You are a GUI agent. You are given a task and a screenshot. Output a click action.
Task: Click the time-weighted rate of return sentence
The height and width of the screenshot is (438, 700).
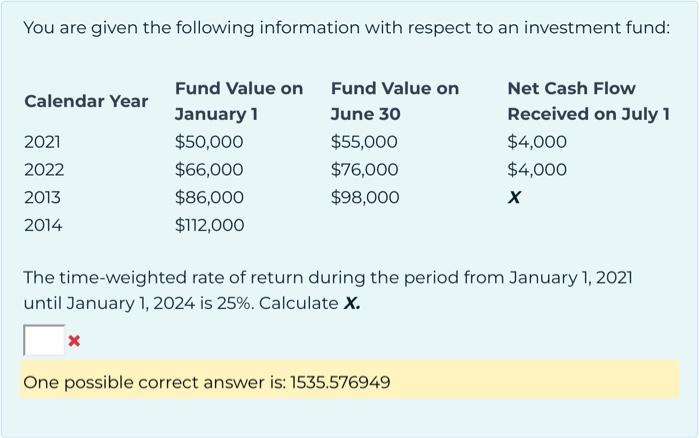pyautogui.click(x=328, y=276)
